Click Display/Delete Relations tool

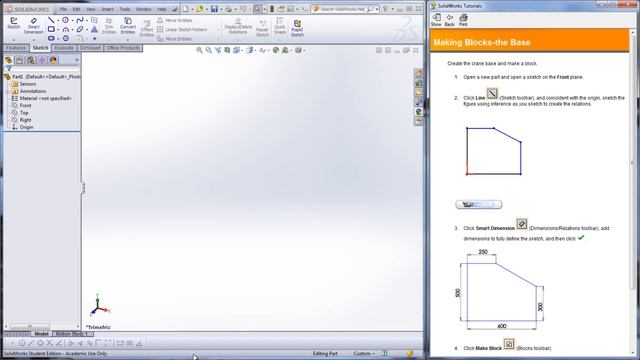point(238,26)
